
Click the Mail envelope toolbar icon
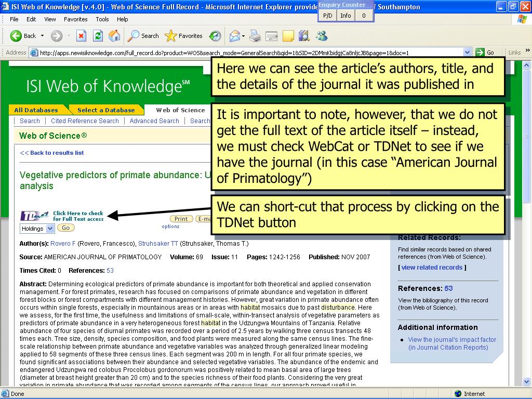click(x=235, y=36)
